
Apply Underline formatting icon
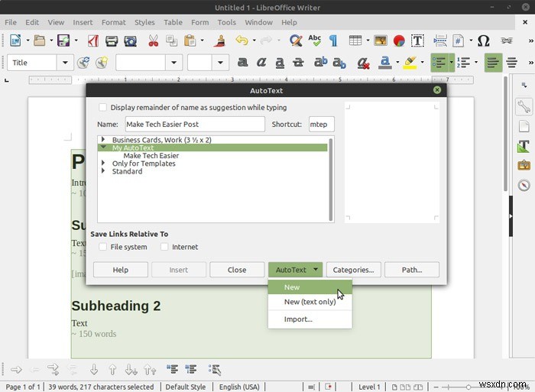click(280, 63)
